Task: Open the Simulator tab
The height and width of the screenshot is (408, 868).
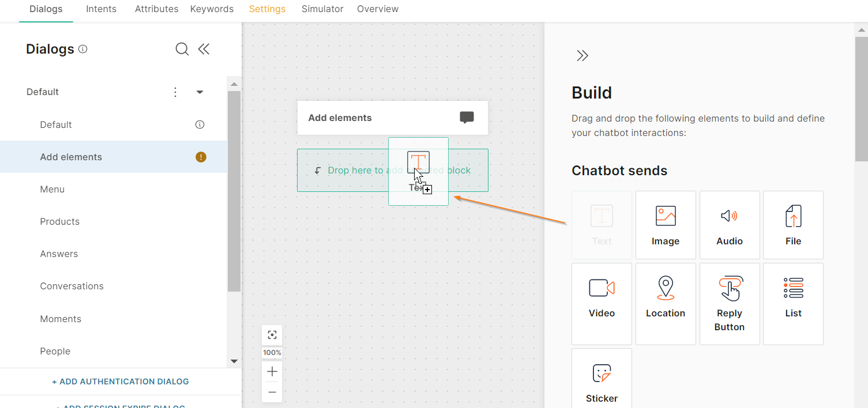Action: 322,9
